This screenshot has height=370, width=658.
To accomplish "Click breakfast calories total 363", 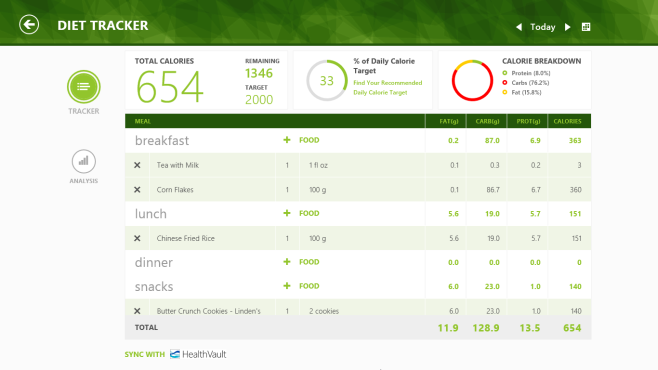I will pyautogui.click(x=575, y=141).
